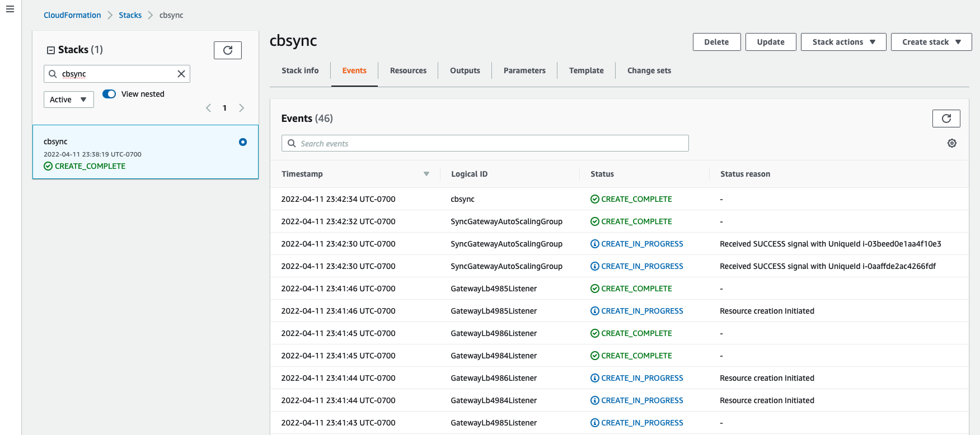This screenshot has width=980, height=435.
Task: Click the cbsync logical ID event cell
Action: 462,199
